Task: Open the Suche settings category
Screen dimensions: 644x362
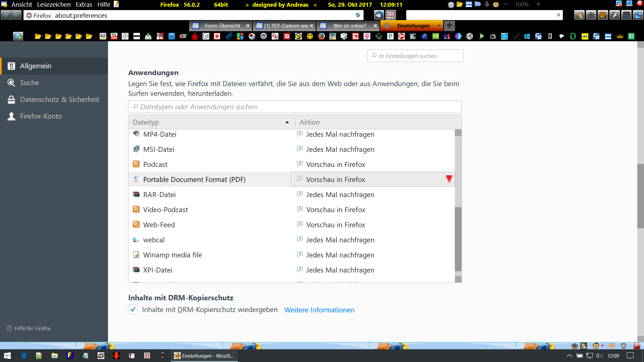Action: [29, 83]
